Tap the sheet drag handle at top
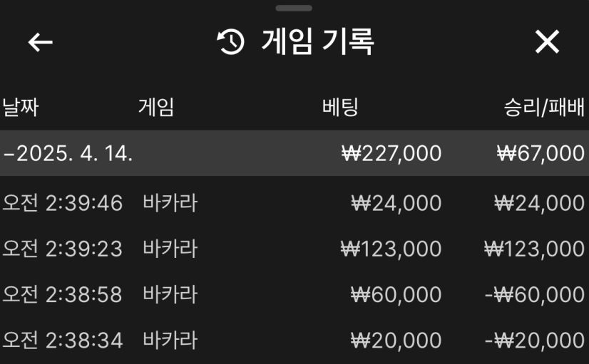Image resolution: width=589 pixels, height=364 pixels. (x=294, y=8)
